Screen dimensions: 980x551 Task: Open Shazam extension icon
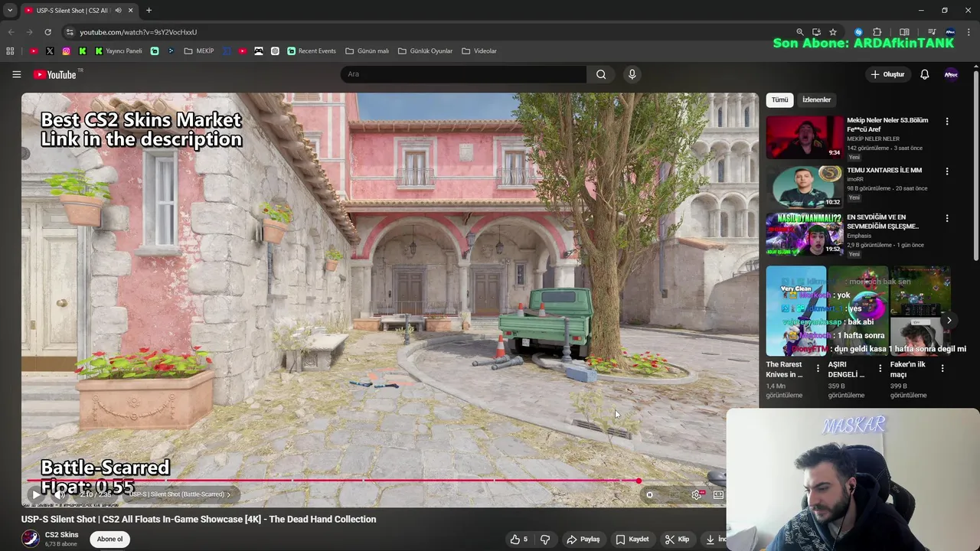tap(858, 32)
